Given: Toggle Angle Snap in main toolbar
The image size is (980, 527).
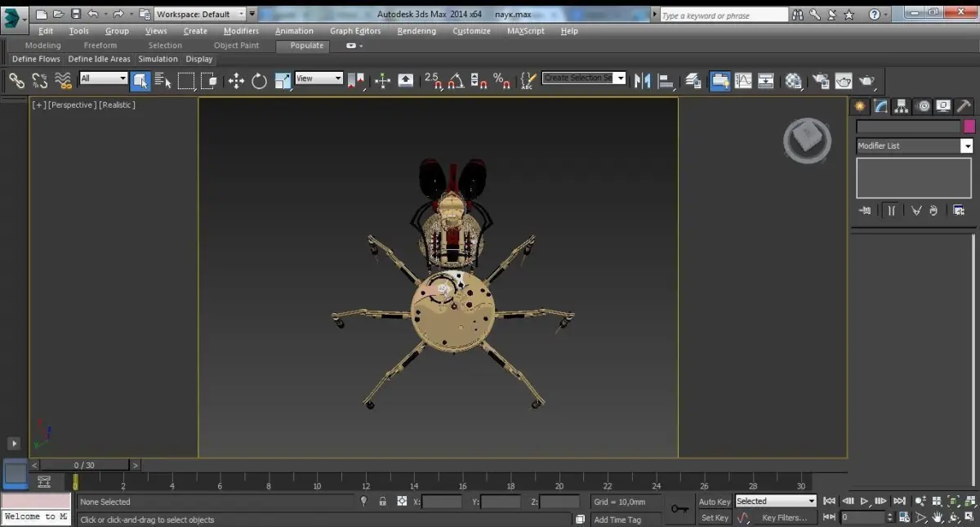Looking at the screenshot, I should tap(456, 80).
